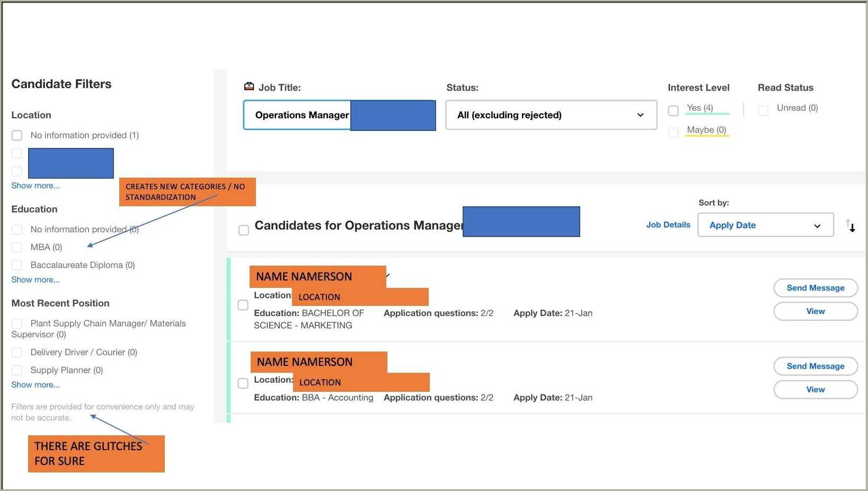Toggle the sort direction arrows icon
The width and height of the screenshot is (868, 491).
[850, 225]
